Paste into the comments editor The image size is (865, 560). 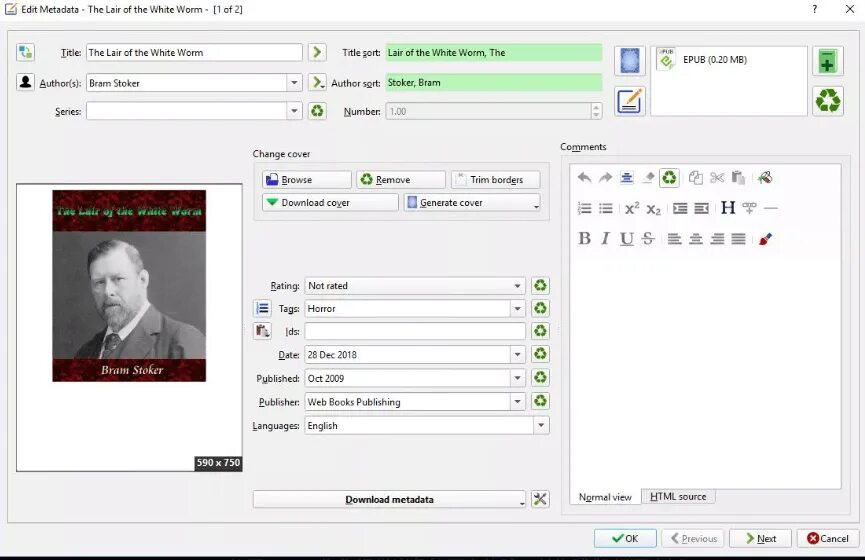(738, 178)
